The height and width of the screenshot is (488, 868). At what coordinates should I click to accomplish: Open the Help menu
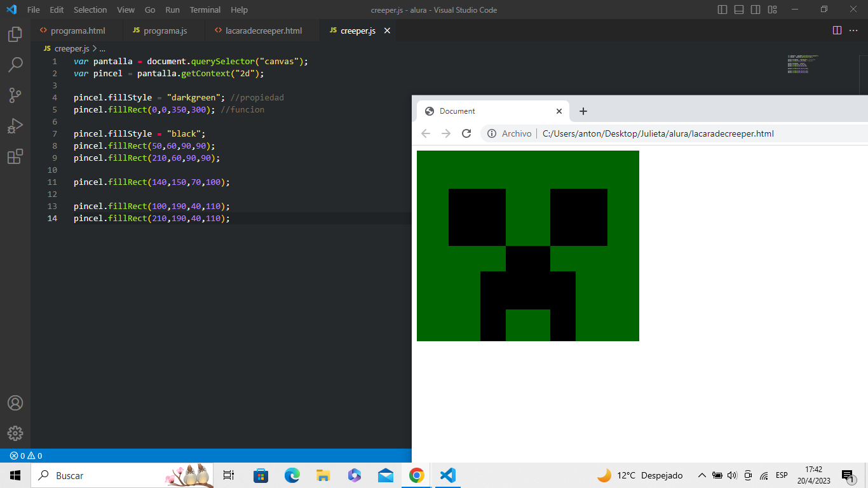coord(240,10)
